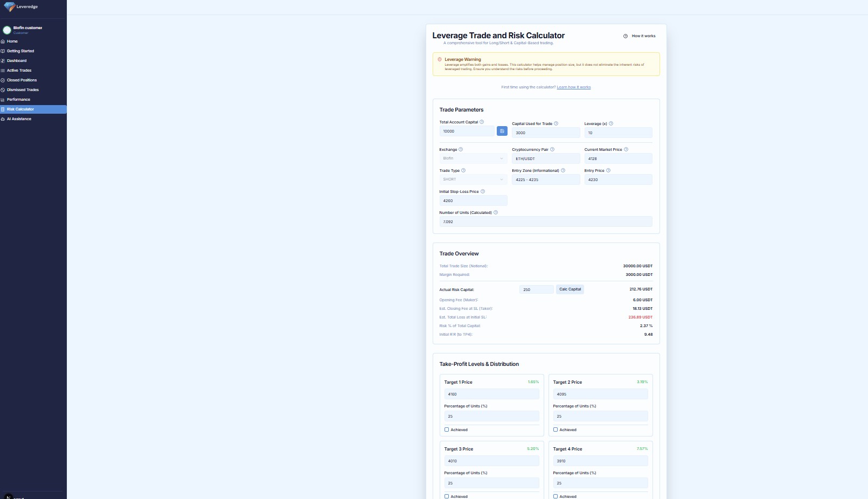
Task: Open the Trade Type dropdown showing SHORT
Action: (473, 179)
